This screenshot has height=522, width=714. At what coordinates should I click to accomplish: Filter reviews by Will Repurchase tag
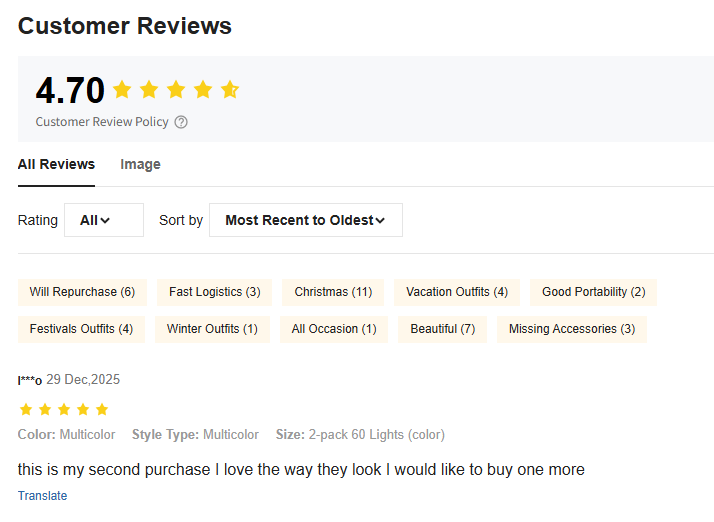(x=82, y=292)
